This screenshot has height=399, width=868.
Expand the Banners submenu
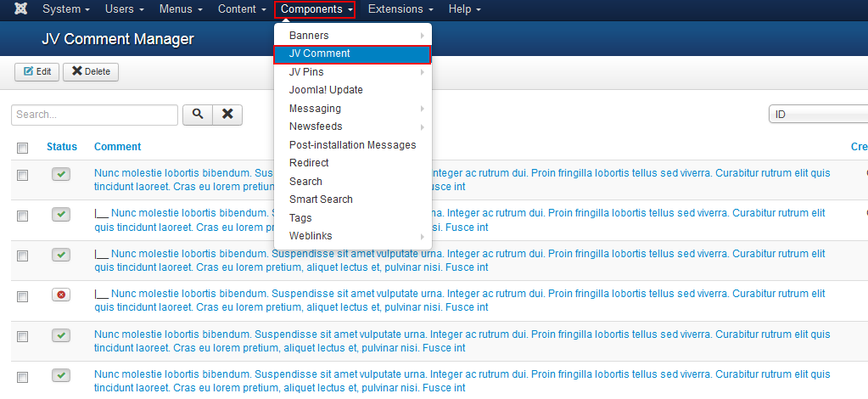point(353,36)
